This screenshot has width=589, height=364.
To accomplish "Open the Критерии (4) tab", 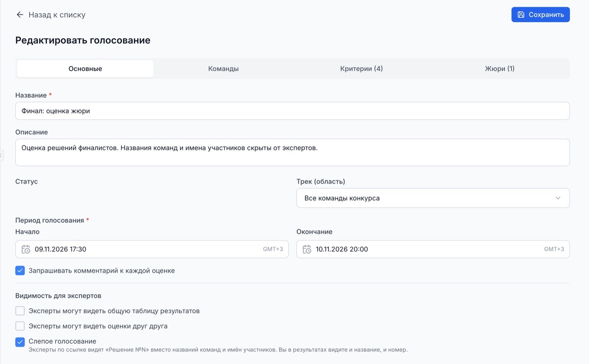I will click(361, 69).
